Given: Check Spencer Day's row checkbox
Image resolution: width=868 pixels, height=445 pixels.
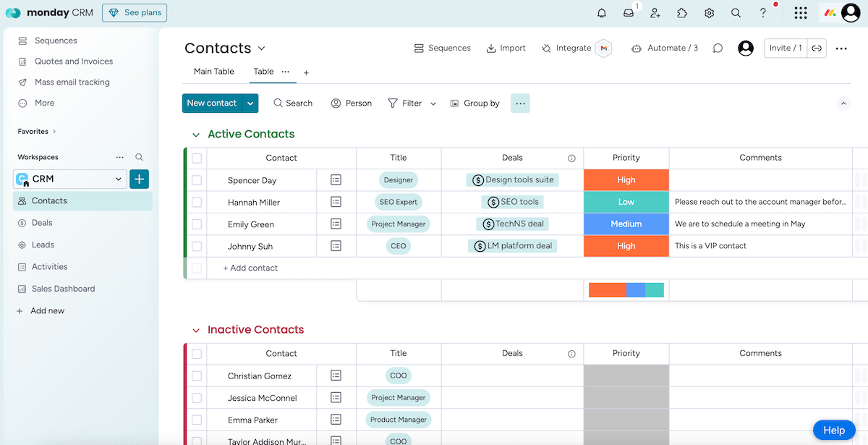Looking at the screenshot, I should pos(197,179).
